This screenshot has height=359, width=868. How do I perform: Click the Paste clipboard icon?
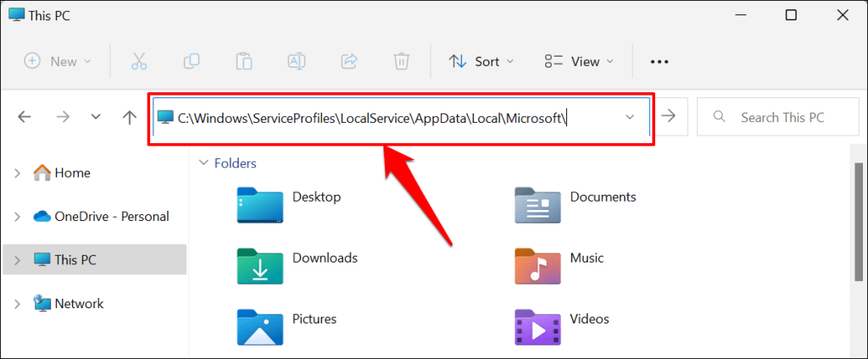coord(244,61)
